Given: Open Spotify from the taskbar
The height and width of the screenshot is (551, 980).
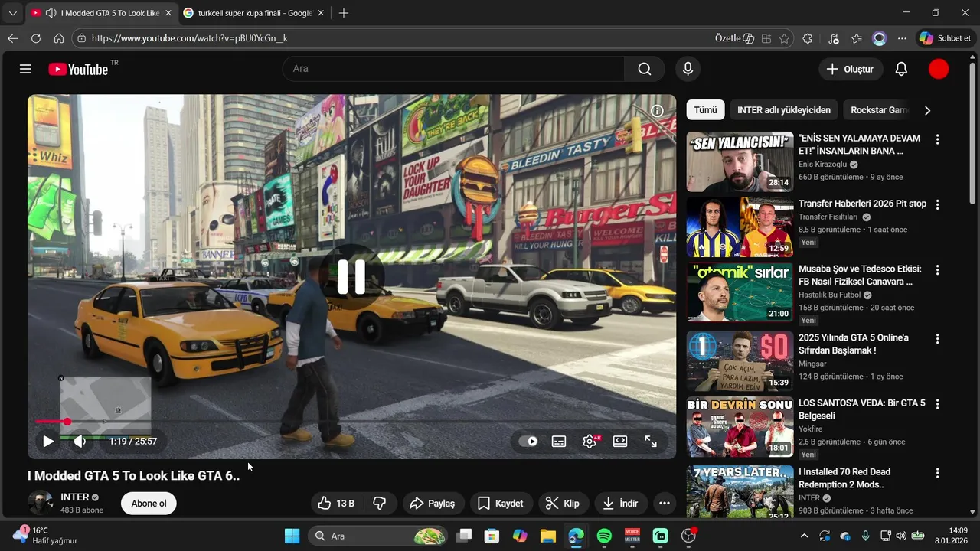Looking at the screenshot, I should 604,536.
